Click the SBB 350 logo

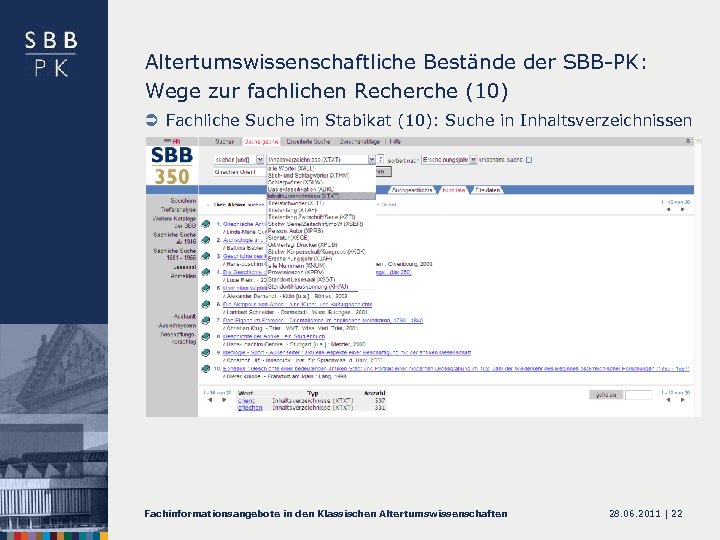click(x=172, y=165)
